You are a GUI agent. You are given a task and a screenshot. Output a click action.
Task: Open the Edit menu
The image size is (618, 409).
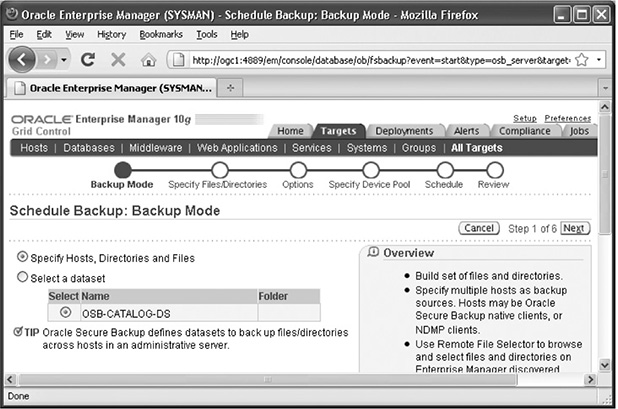44,35
